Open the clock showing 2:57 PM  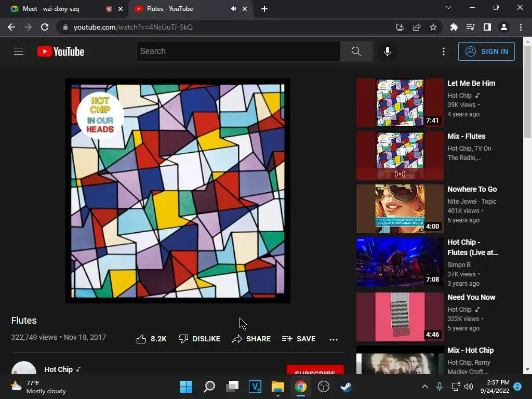point(495,387)
